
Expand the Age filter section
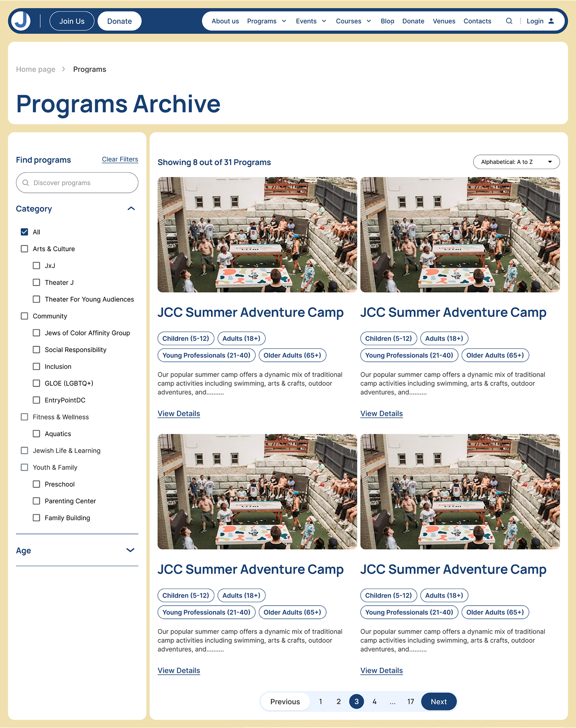[x=130, y=550]
